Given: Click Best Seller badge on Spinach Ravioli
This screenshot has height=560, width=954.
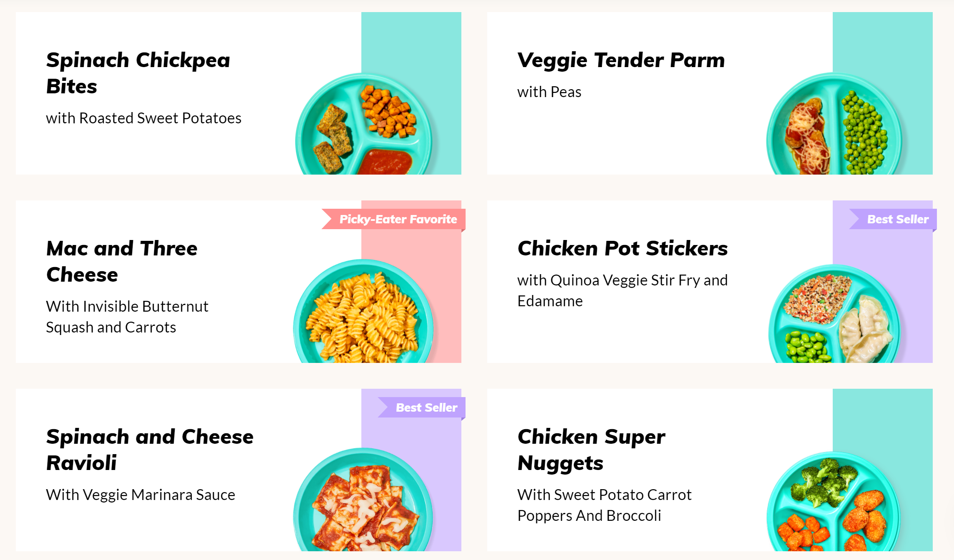Looking at the screenshot, I should (x=421, y=407).
